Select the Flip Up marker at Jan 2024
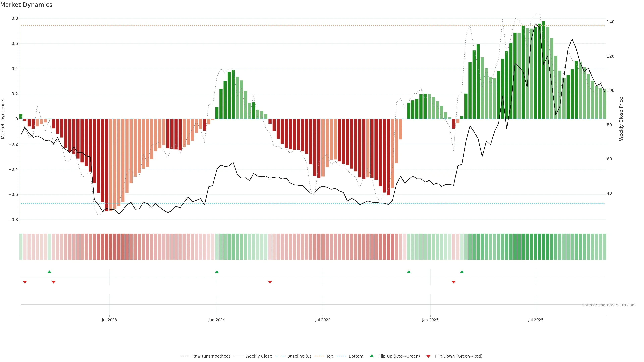The height and width of the screenshot is (362, 644). 217,272
